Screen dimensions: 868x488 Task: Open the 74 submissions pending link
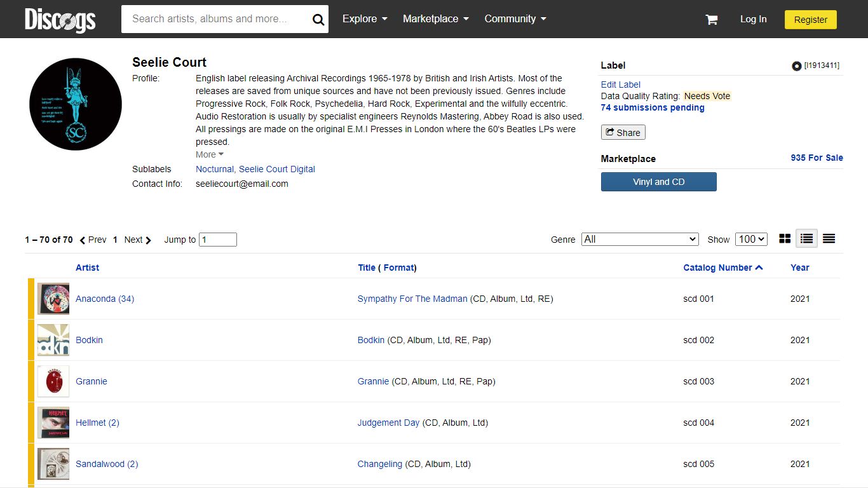(x=653, y=107)
